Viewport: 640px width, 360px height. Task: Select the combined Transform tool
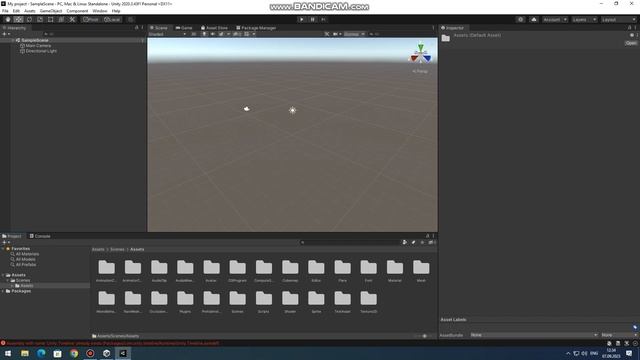[61, 19]
